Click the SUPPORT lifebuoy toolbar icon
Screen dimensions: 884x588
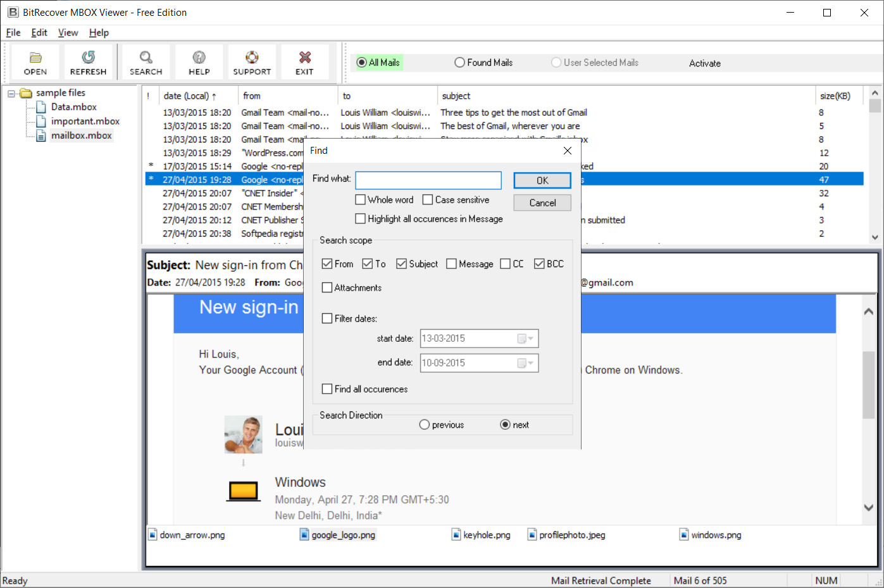tap(252, 58)
